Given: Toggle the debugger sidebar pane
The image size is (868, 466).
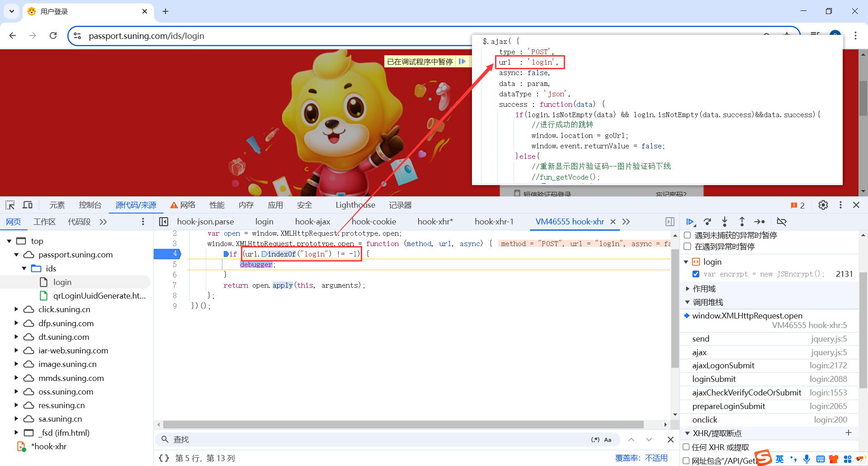Looking at the screenshot, I should pos(670,222).
